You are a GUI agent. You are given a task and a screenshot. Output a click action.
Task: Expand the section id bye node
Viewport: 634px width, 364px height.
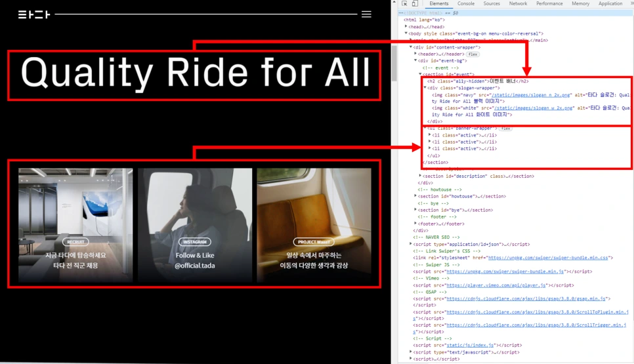tap(415, 210)
